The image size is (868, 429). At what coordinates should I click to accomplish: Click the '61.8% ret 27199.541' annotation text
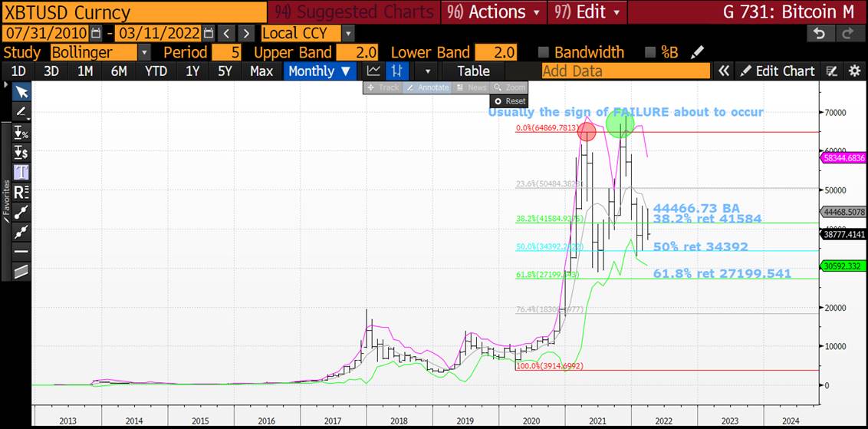722,274
